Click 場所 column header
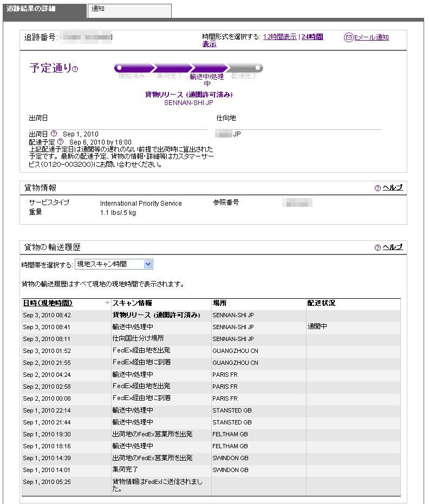This screenshot has height=504, width=429. tap(219, 303)
